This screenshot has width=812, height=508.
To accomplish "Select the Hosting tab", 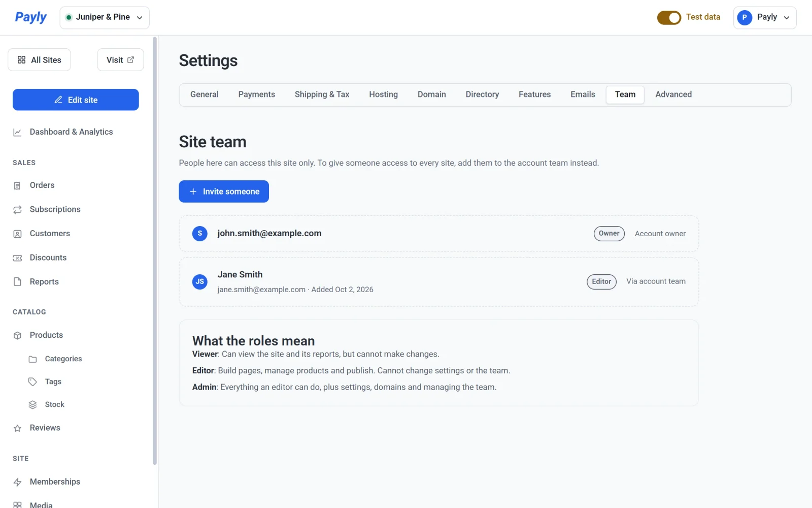I will [383, 94].
